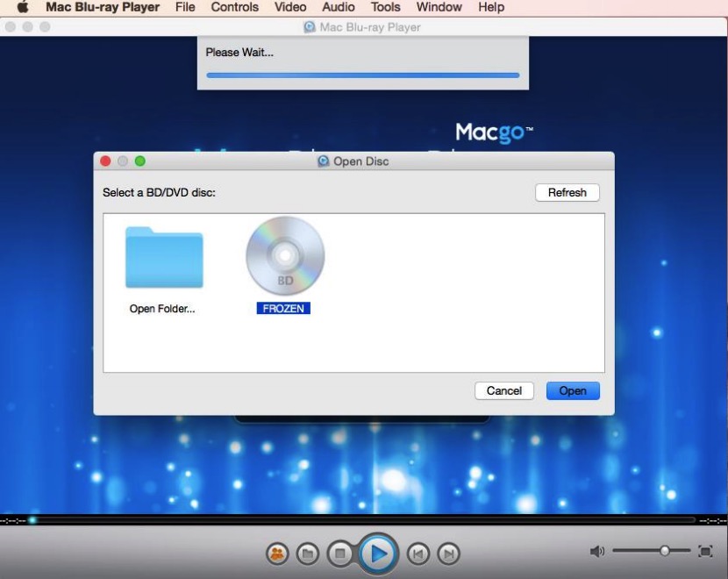Open the Apple menu
Image resolution: width=728 pixels, height=579 pixels.
click(23, 6)
